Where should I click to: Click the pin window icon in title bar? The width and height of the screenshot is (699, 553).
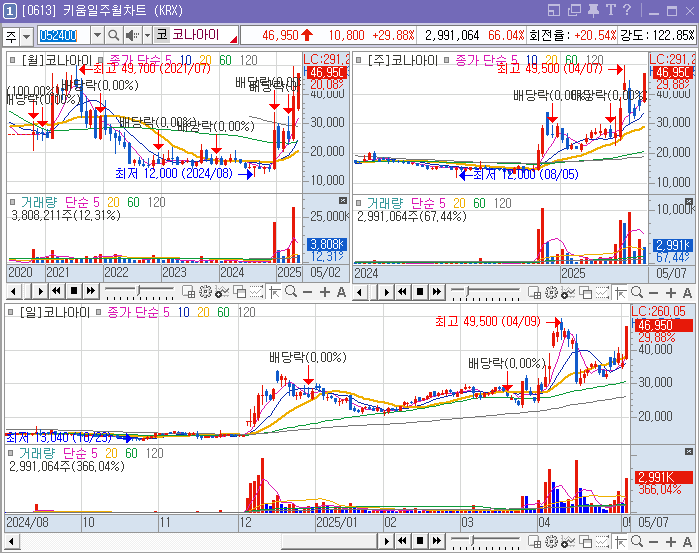(x=593, y=10)
